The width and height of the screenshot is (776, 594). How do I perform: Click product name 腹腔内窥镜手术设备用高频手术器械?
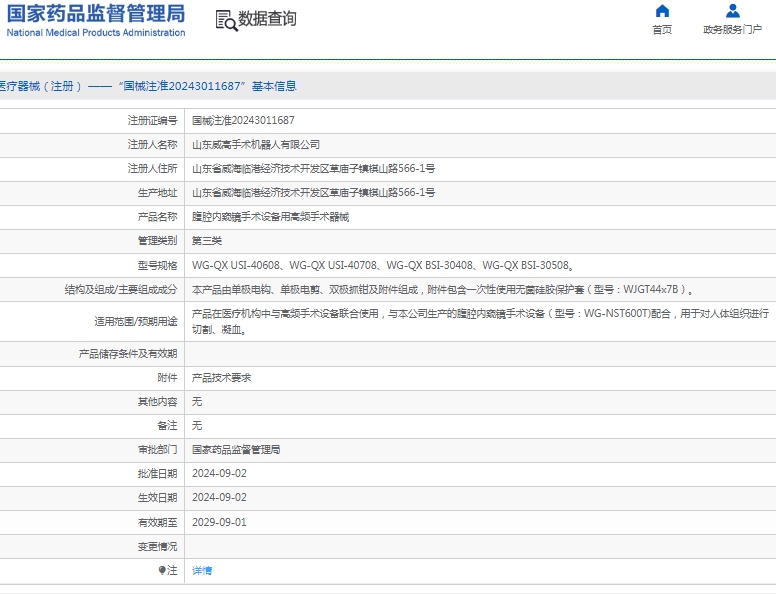[270, 217]
